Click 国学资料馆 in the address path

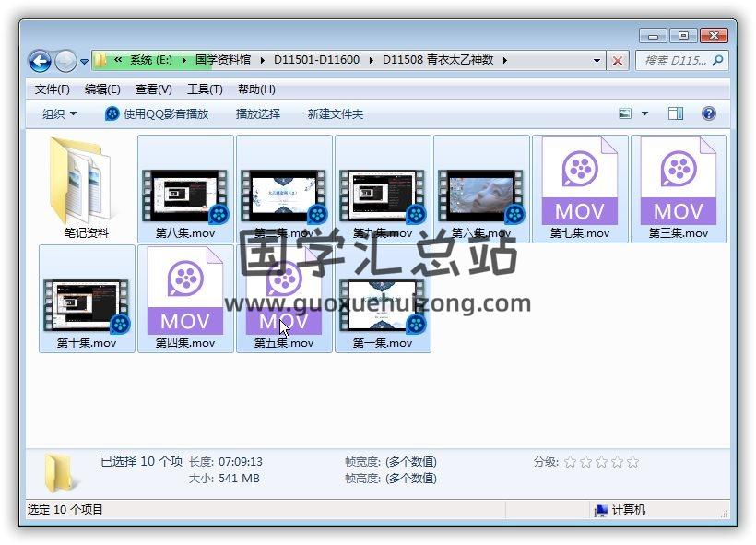coord(223,60)
